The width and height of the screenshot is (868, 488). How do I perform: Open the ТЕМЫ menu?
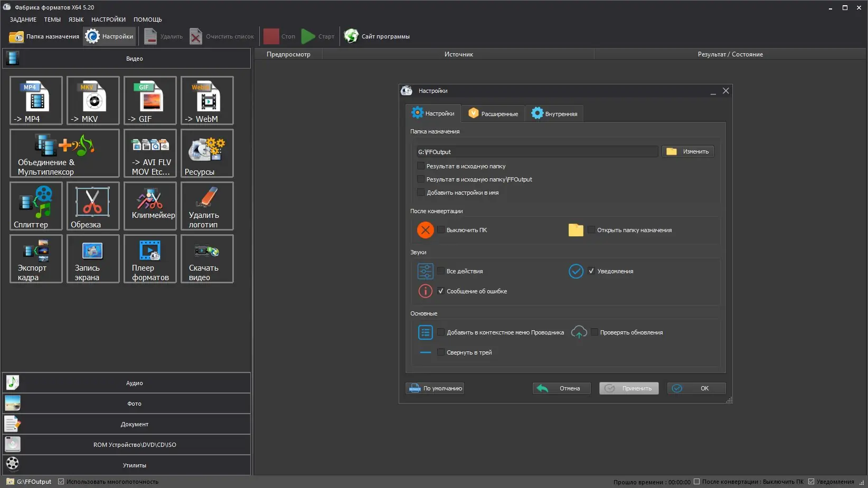(52, 20)
